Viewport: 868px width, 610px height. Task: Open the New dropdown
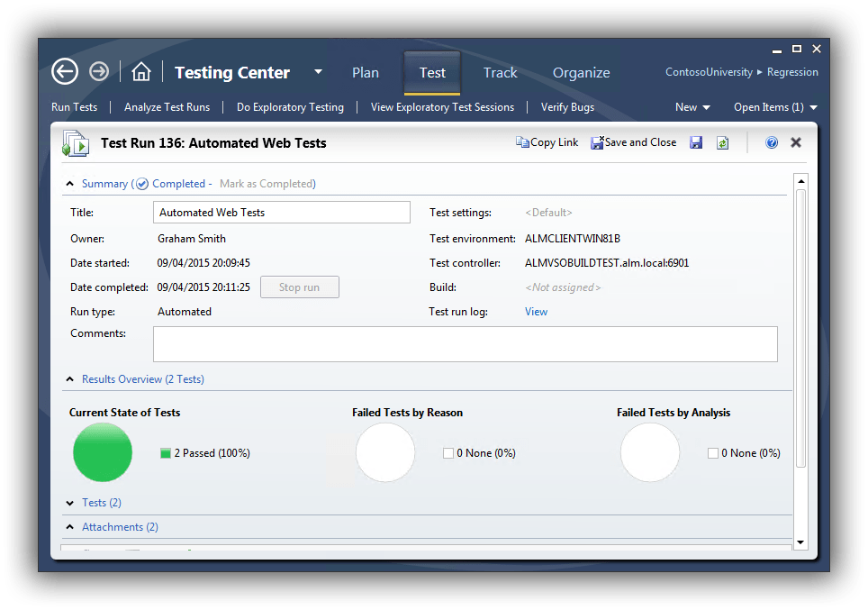(692, 107)
